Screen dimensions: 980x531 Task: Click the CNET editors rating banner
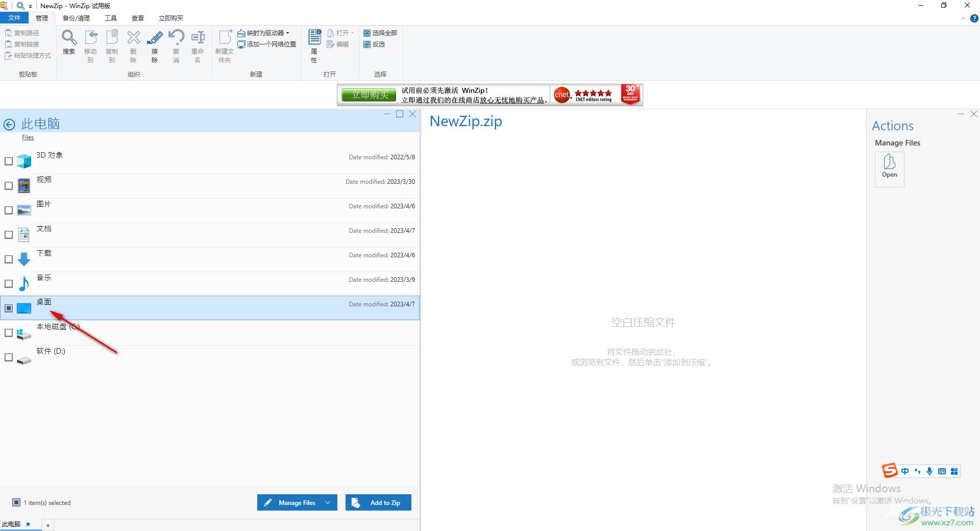583,95
